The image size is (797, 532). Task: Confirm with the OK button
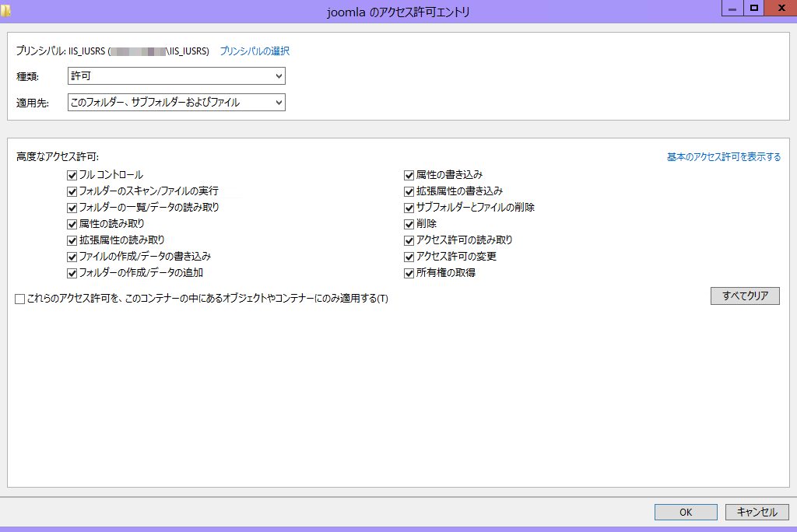point(686,513)
